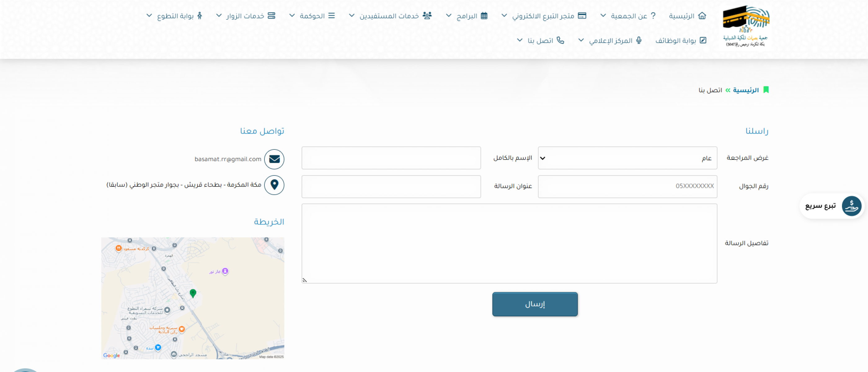Click the بوابة الوظائف edit icon
868x372 pixels.
(703, 40)
